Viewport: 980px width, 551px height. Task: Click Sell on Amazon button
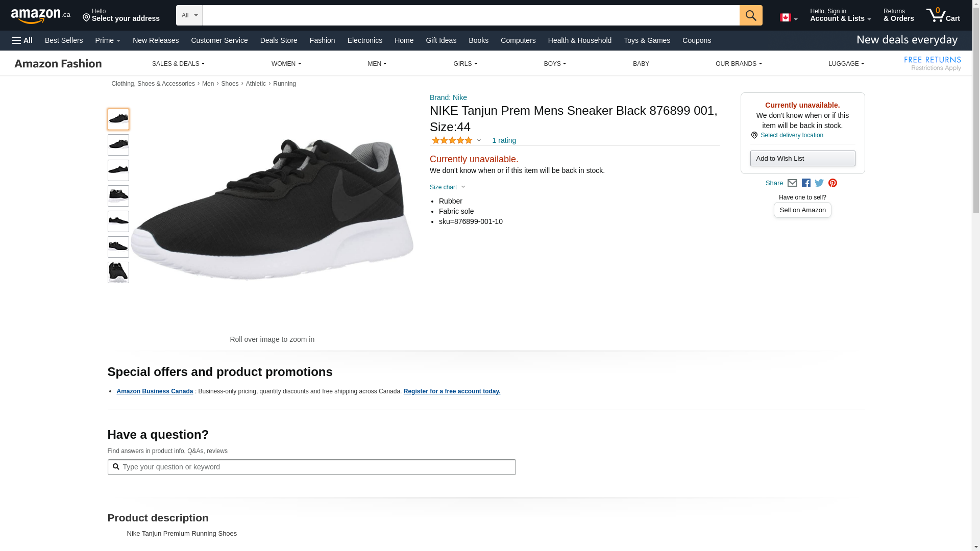point(802,210)
